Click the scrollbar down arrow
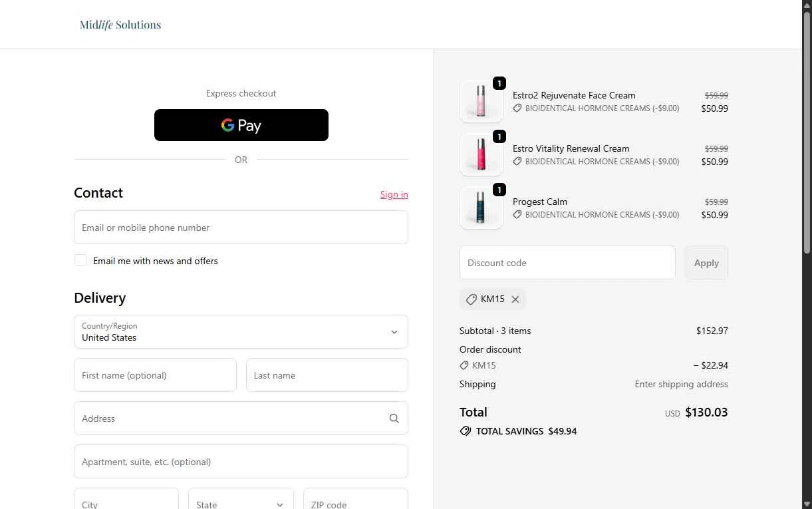The width and height of the screenshot is (812, 509). (807, 504)
